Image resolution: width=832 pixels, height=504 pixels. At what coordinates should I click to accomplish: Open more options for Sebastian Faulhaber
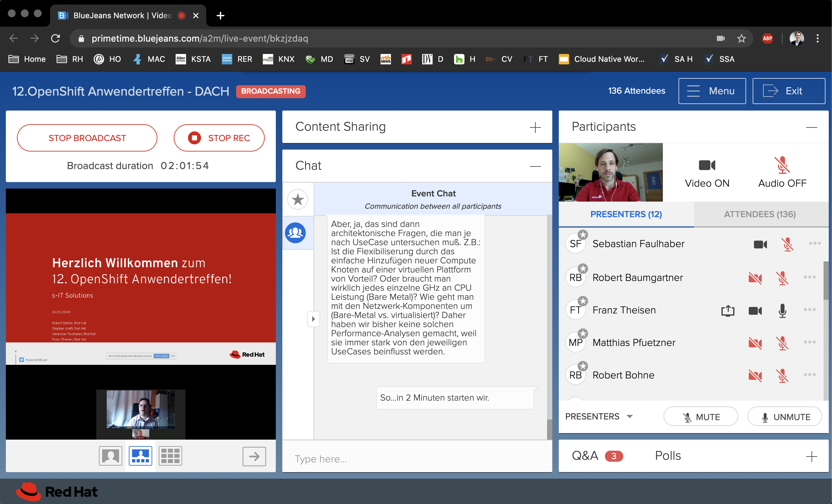815,243
